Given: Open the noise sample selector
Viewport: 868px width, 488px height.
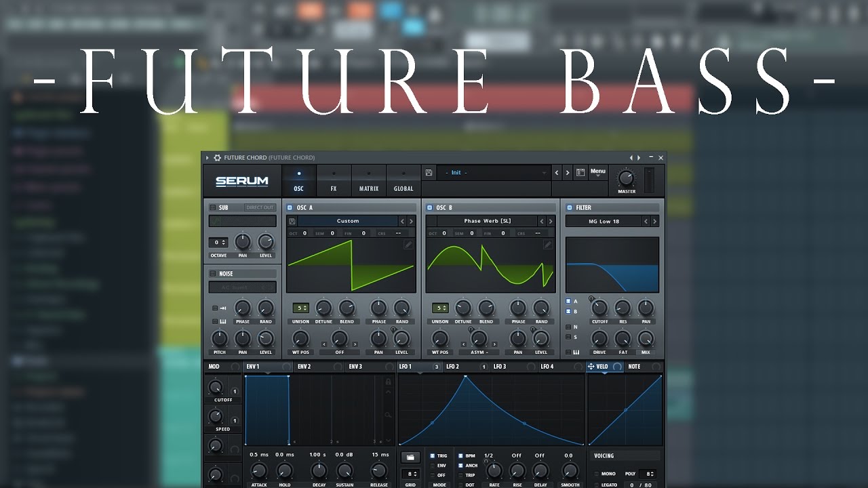Looking at the screenshot, I should point(242,287).
